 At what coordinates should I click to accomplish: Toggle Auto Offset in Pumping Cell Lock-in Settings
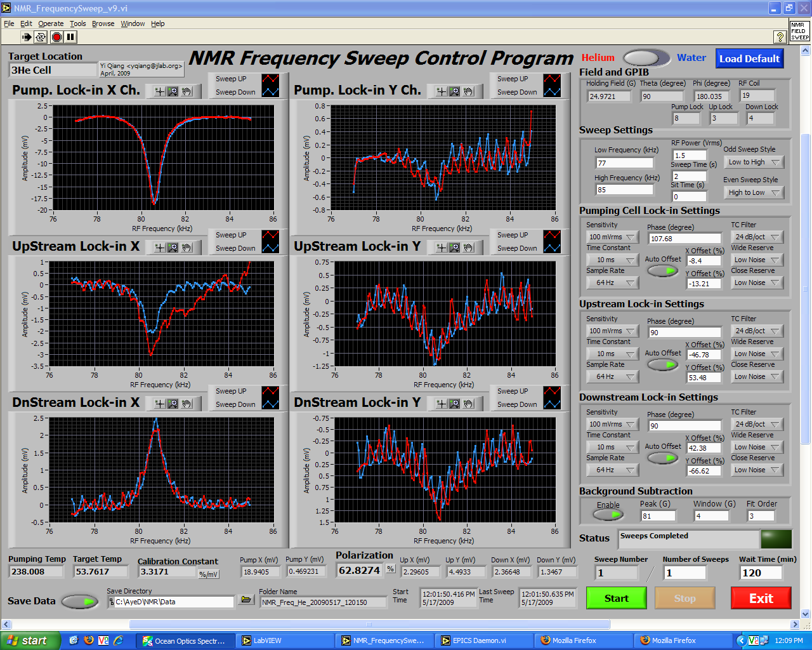(662, 270)
